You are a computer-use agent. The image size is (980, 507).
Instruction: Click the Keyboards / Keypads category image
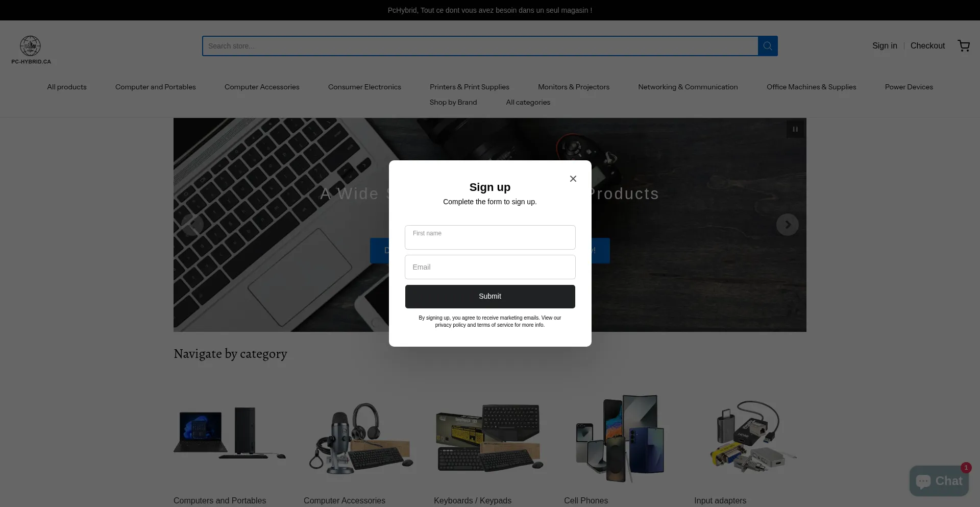click(490, 438)
